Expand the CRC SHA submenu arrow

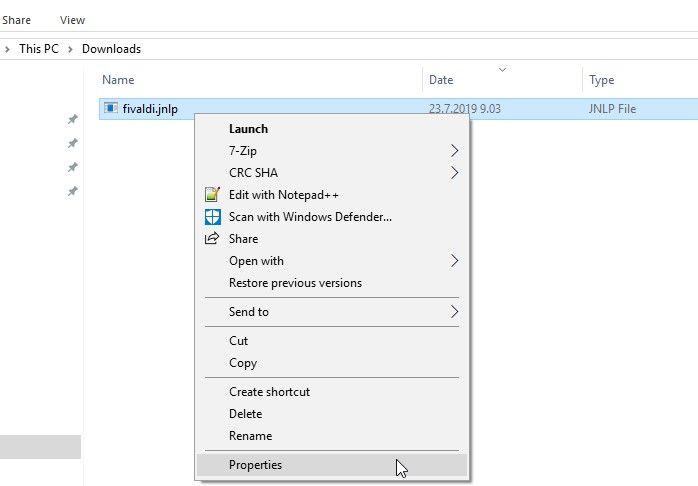tap(454, 173)
